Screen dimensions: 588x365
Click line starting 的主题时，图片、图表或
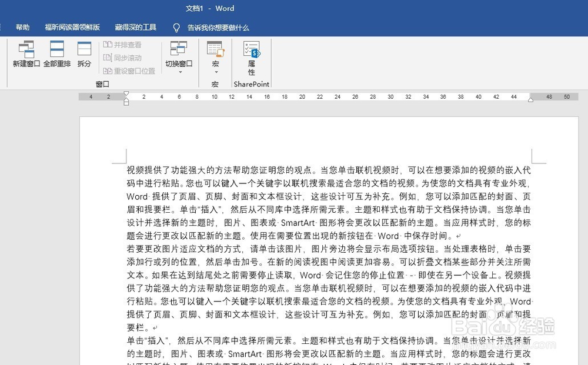pos(329,354)
